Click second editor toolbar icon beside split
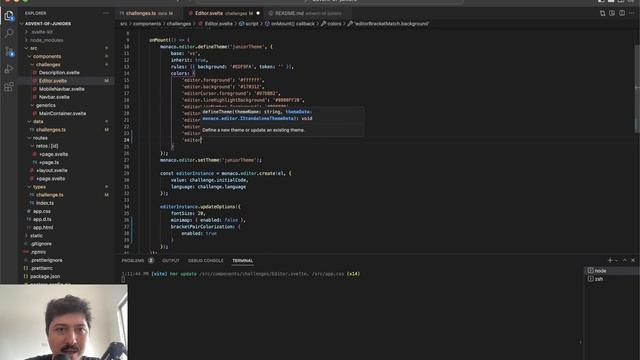 click(612, 13)
